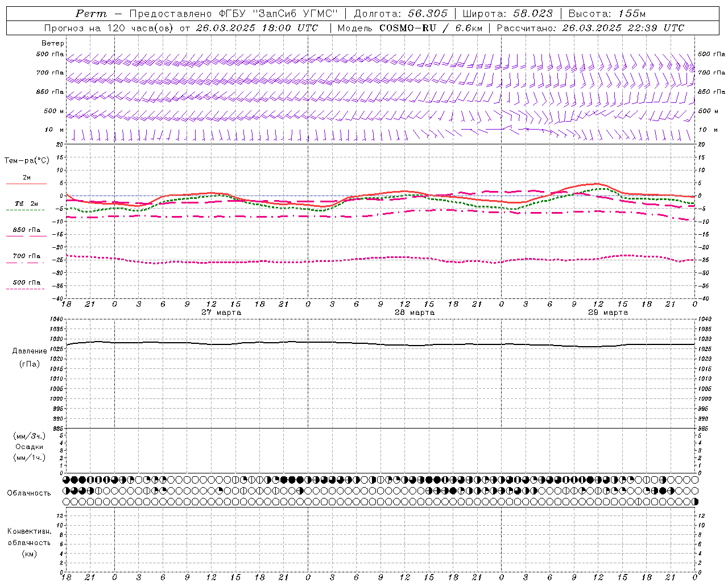This screenshot has height=582, width=728.
Task: Click the half-filled circle ending the lowest cloud row
Action: [695, 501]
